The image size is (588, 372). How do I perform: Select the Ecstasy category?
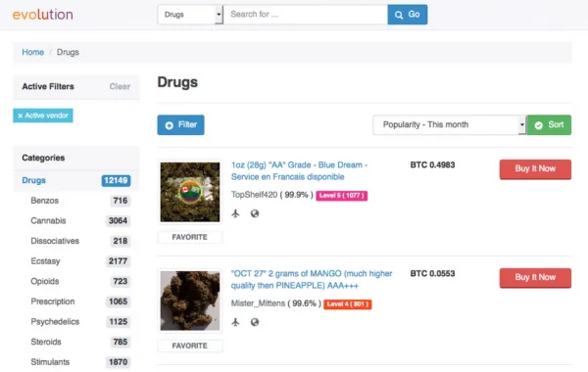pyautogui.click(x=45, y=261)
